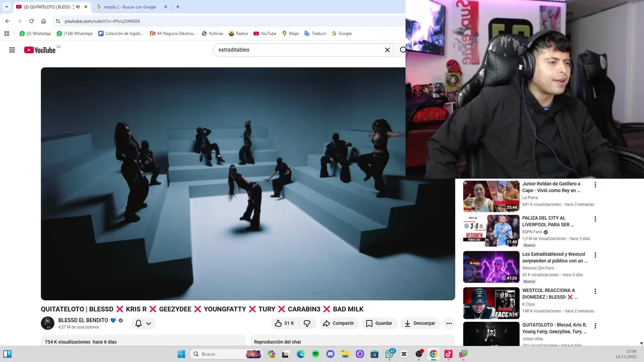This screenshot has height=362, width=644.
Task: Open the 'Colección de logoti...' bookmark
Action: (121, 34)
